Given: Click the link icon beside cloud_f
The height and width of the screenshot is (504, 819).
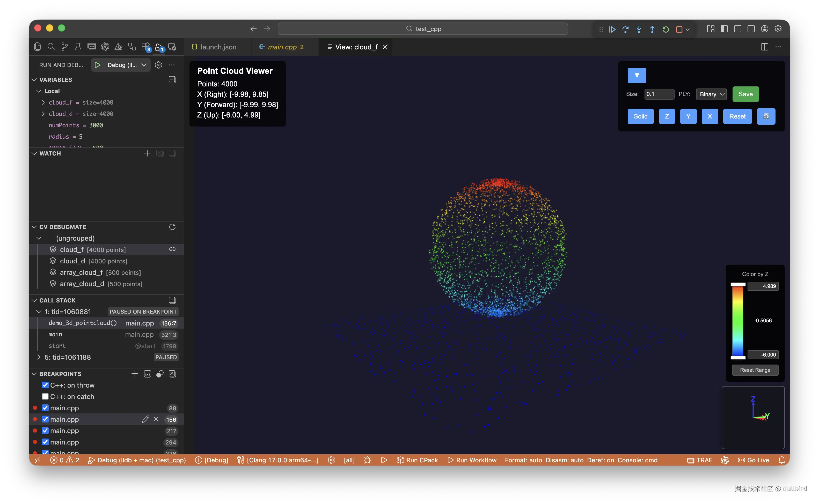Looking at the screenshot, I should pos(172,249).
